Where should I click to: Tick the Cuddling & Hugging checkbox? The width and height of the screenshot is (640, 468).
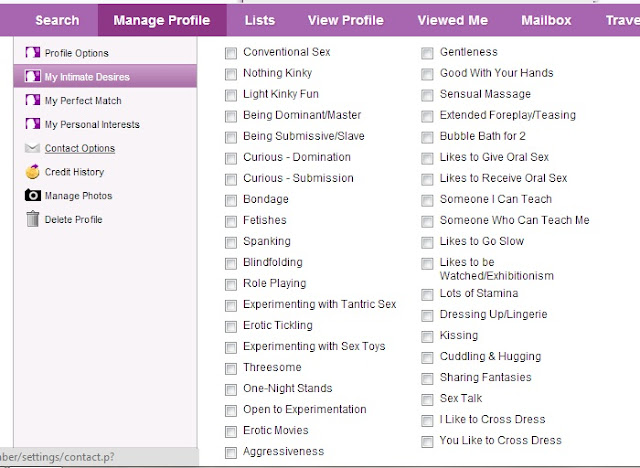coord(428,357)
